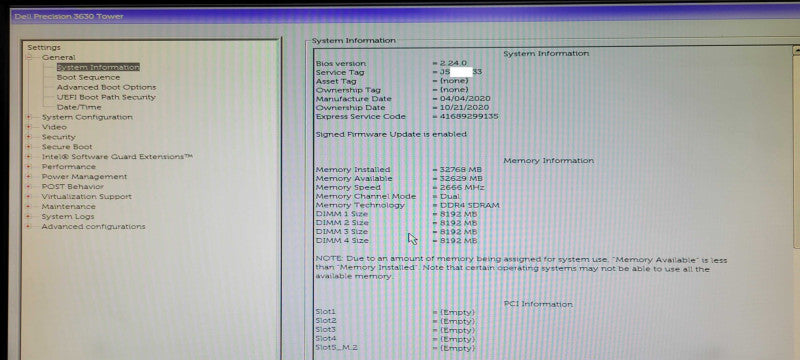Click Memory Speed value 2666 MHz
Image resolution: width=800 pixels, height=360 pixels.
click(462, 187)
